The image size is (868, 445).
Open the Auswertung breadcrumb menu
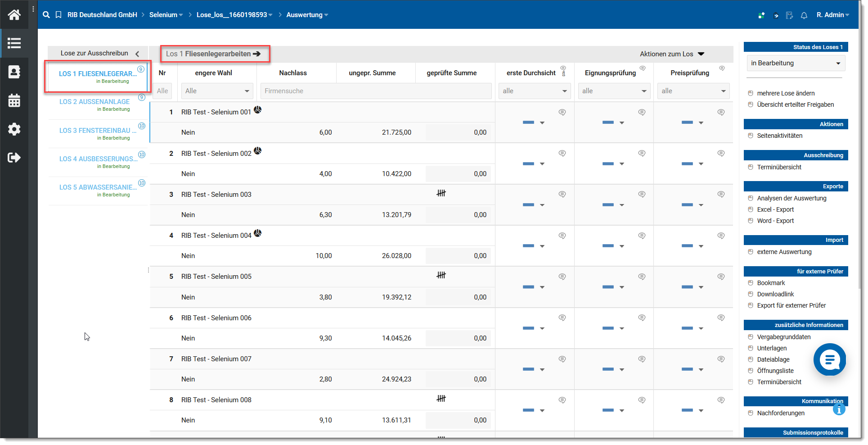tap(307, 15)
